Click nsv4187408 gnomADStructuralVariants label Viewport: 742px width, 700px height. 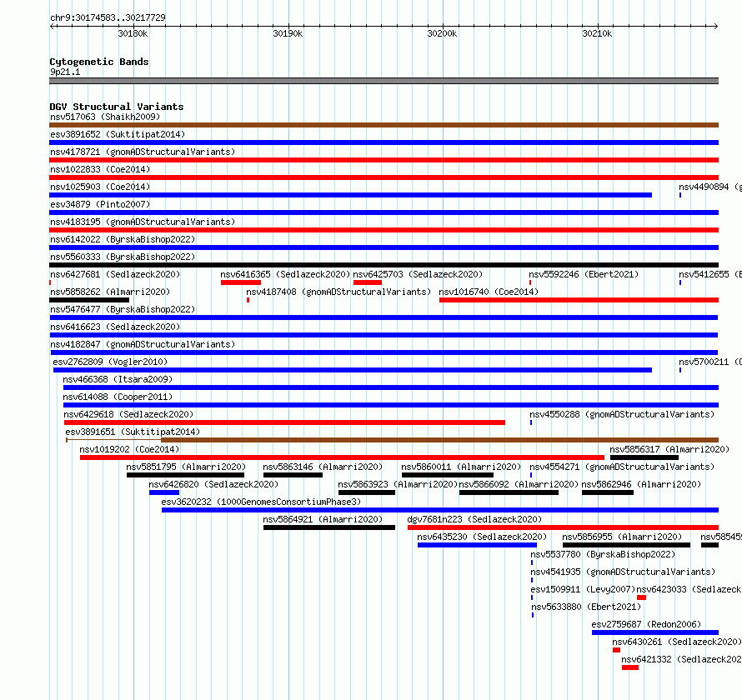pyautogui.click(x=338, y=292)
